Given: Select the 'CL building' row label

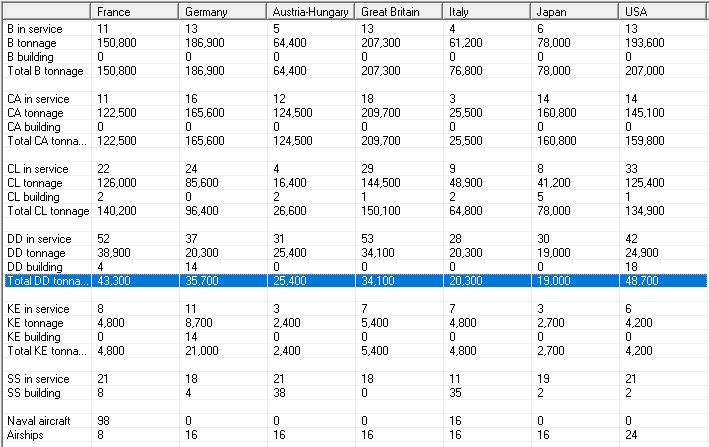Looking at the screenshot, I should click(x=33, y=197).
